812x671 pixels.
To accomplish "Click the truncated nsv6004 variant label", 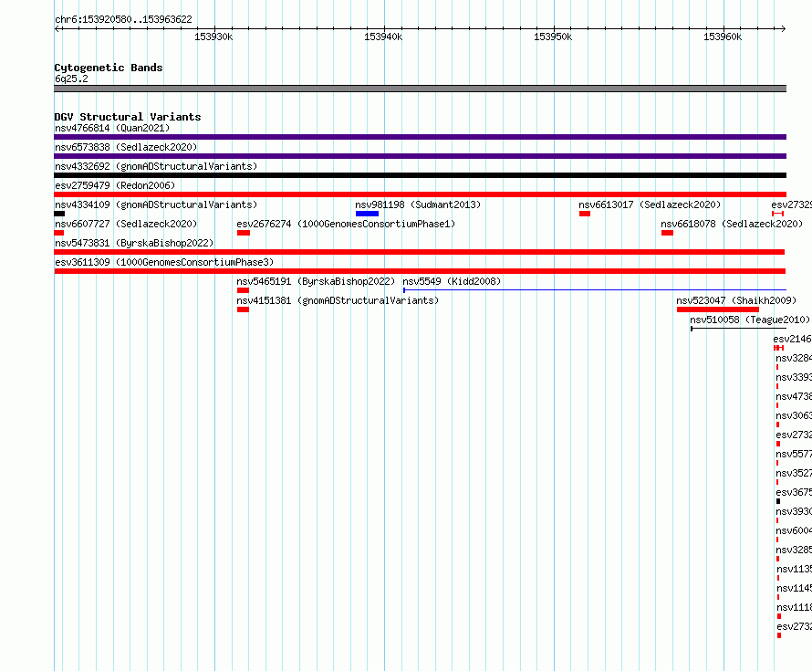I will (x=794, y=530).
